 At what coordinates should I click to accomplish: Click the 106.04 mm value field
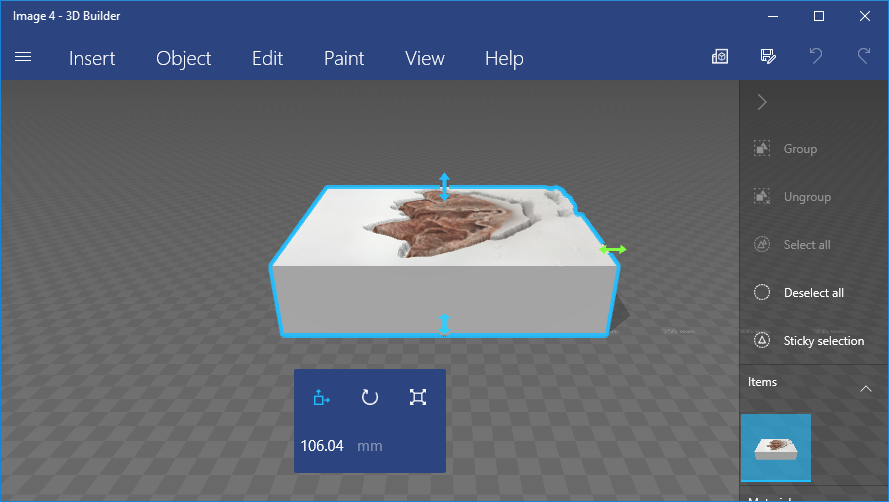pyautogui.click(x=323, y=446)
